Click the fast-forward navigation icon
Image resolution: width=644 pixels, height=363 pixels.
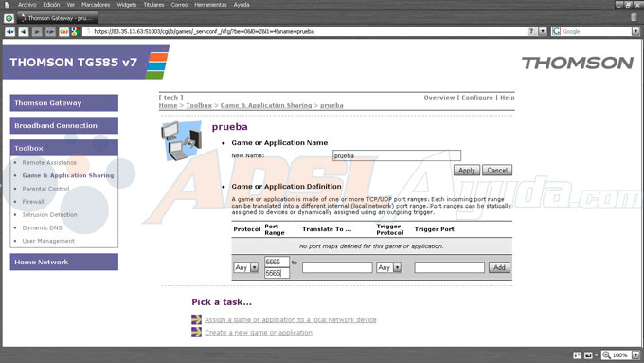click(50, 31)
